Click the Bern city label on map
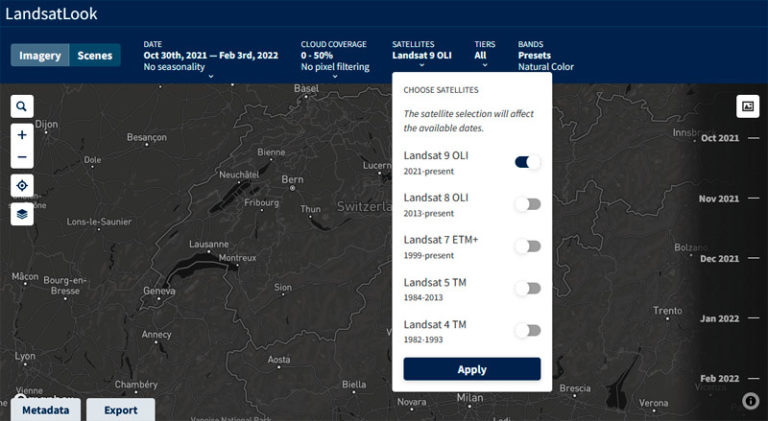Image resolution: width=768 pixels, height=421 pixels. 292,180
